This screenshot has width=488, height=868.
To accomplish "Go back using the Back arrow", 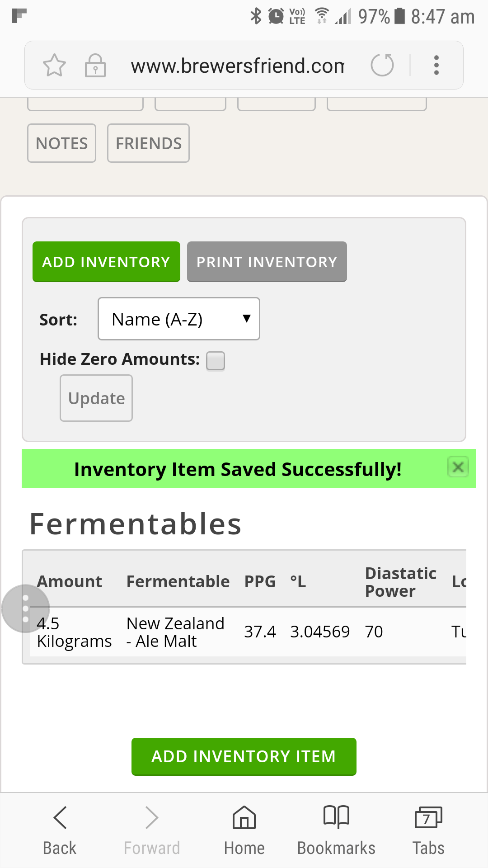I will coord(60,830).
